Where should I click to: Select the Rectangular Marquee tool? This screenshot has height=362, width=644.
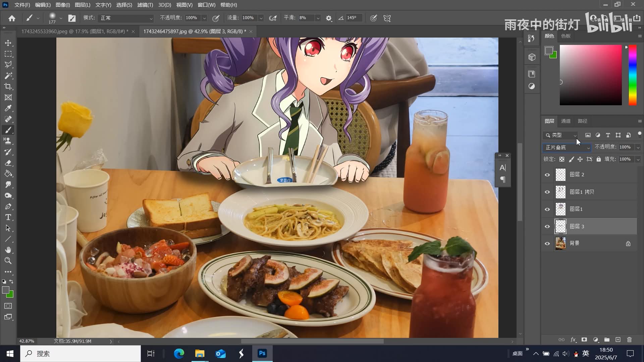[8, 54]
